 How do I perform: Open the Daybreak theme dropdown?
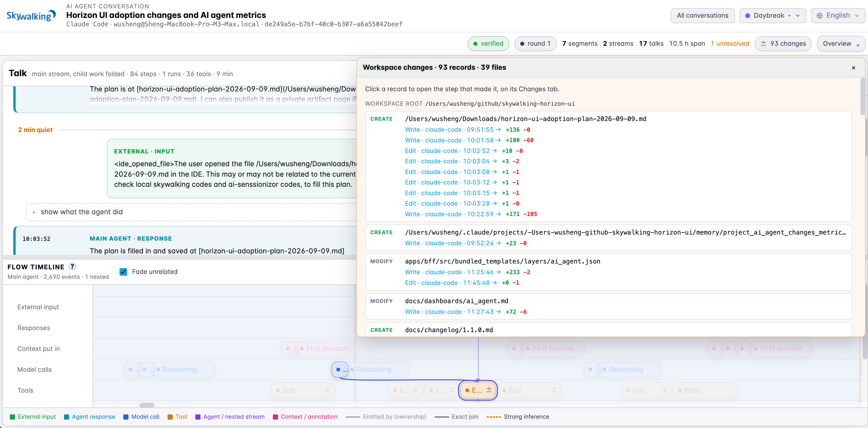[x=772, y=16]
